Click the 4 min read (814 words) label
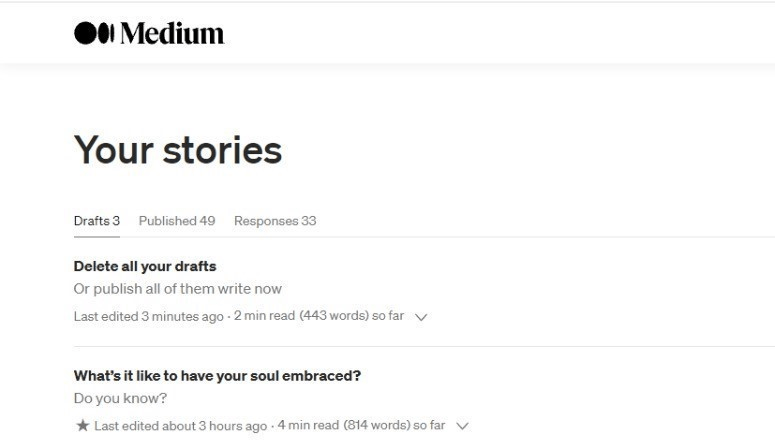This screenshot has width=775, height=448. pos(344,425)
